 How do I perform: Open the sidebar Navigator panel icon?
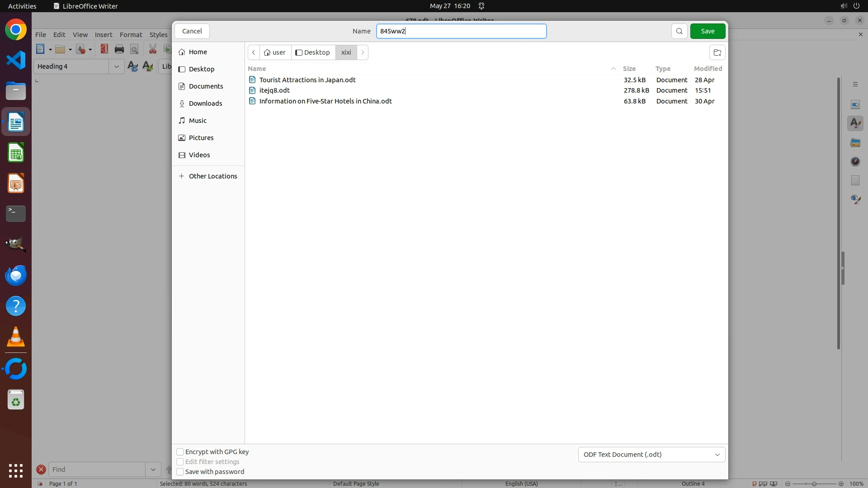855,161
